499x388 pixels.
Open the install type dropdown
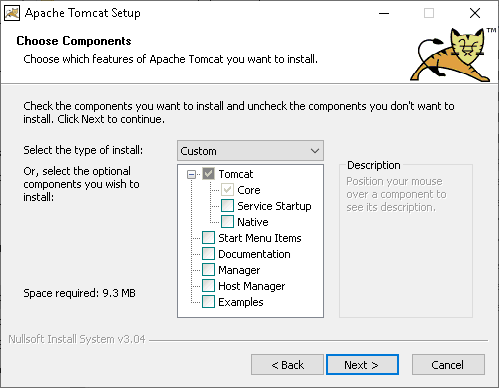click(x=250, y=151)
